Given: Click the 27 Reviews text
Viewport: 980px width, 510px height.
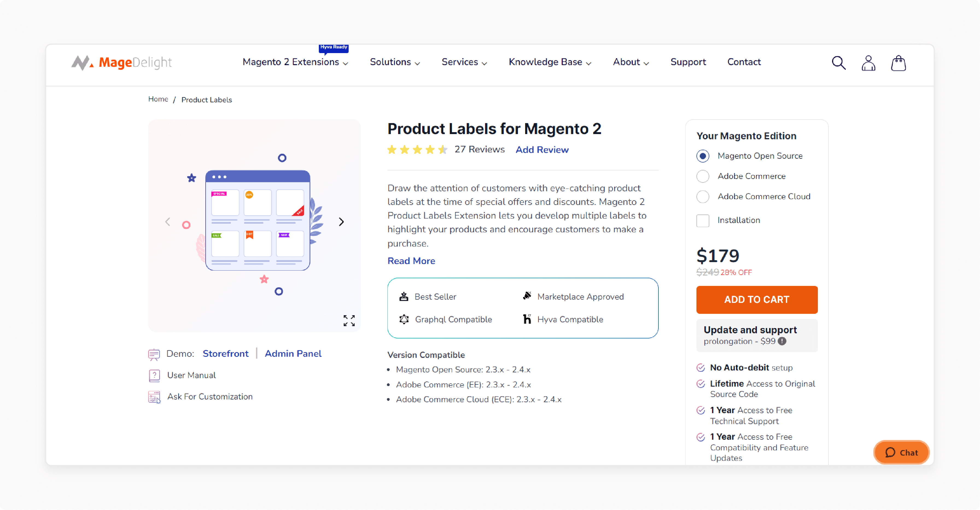Looking at the screenshot, I should [479, 150].
